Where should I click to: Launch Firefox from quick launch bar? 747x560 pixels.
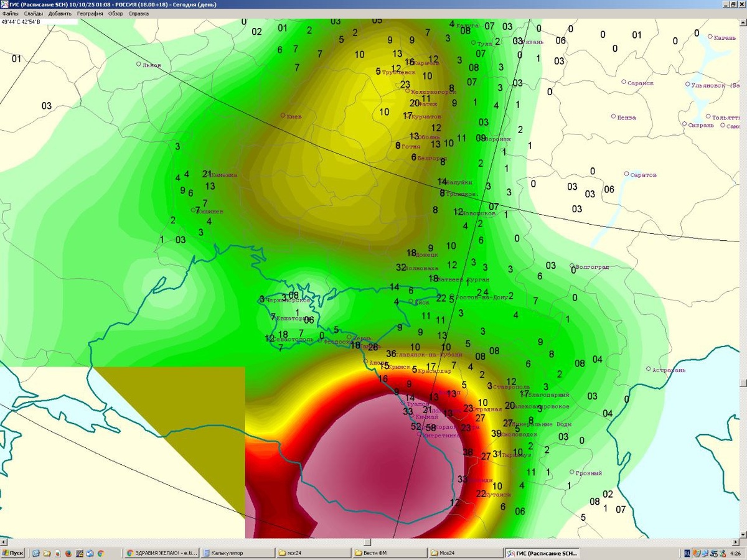(68, 553)
